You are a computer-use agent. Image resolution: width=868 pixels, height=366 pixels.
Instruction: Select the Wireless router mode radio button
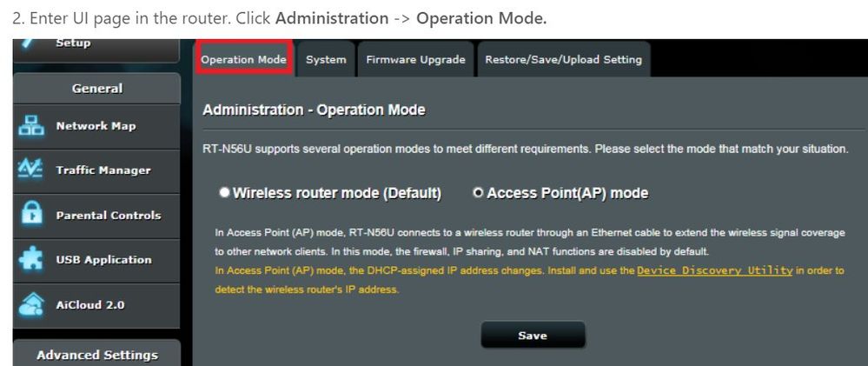(x=225, y=193)
